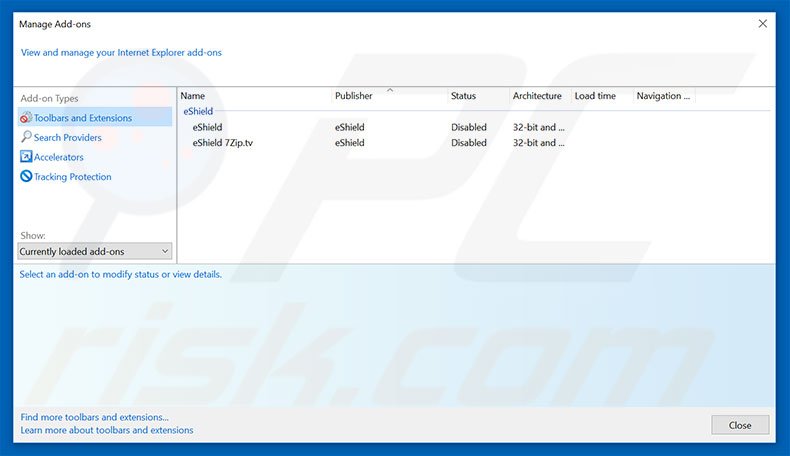790x456 pixels.
Task: Select Tracking Protection add-on type
Action: point(72,177)
